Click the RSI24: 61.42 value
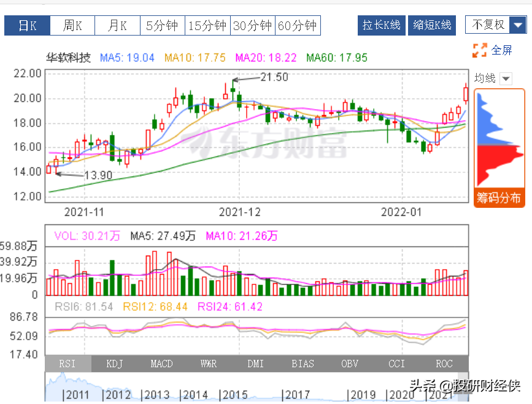Image resolution: width=532 pixels, height=404 pixels. pyautogui.click(x=230, y=307)
